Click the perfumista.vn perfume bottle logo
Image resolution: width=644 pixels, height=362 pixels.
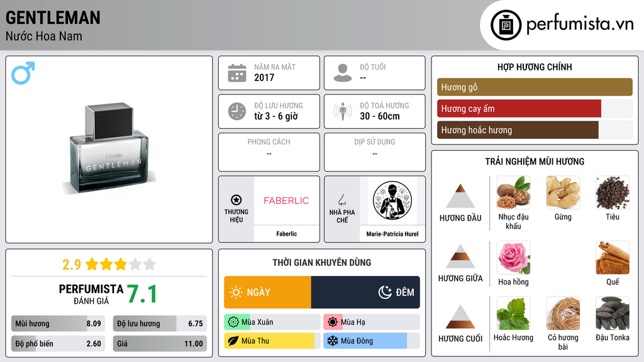(506, 25)
